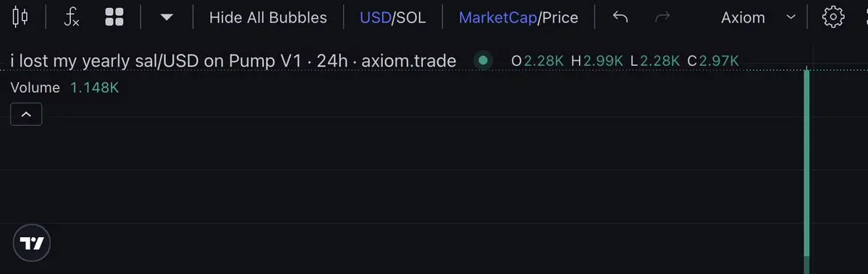868x274 pixels.
Task: Open the fx indicators menu
Action: pos(72,17)
